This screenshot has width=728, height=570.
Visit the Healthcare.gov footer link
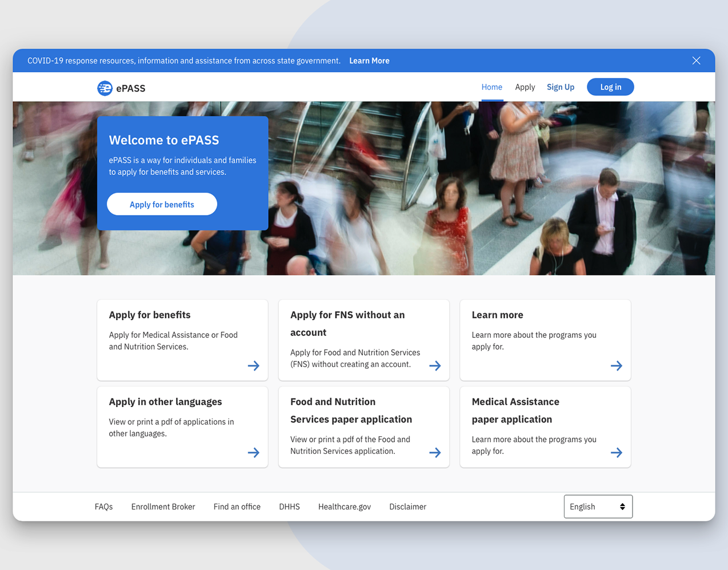345,507
